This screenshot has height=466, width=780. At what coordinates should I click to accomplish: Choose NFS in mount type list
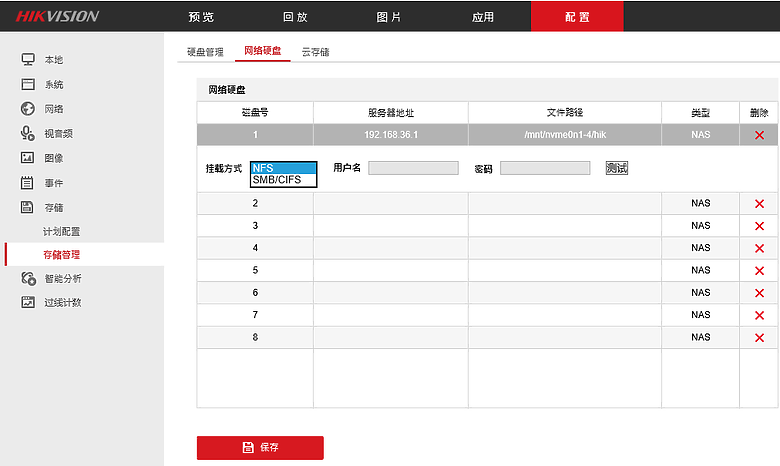tap(284, 168)
